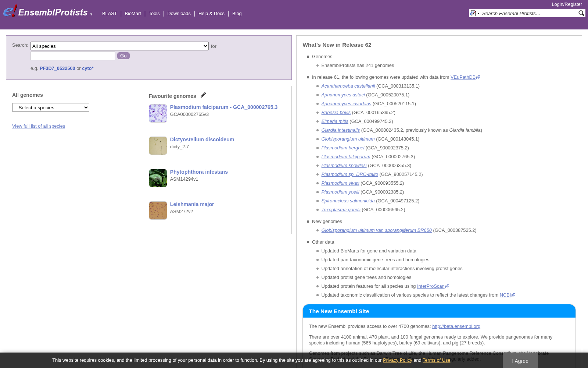Open Aphanomyces astaci species link
588x368 pixels.
pos(343,95)
